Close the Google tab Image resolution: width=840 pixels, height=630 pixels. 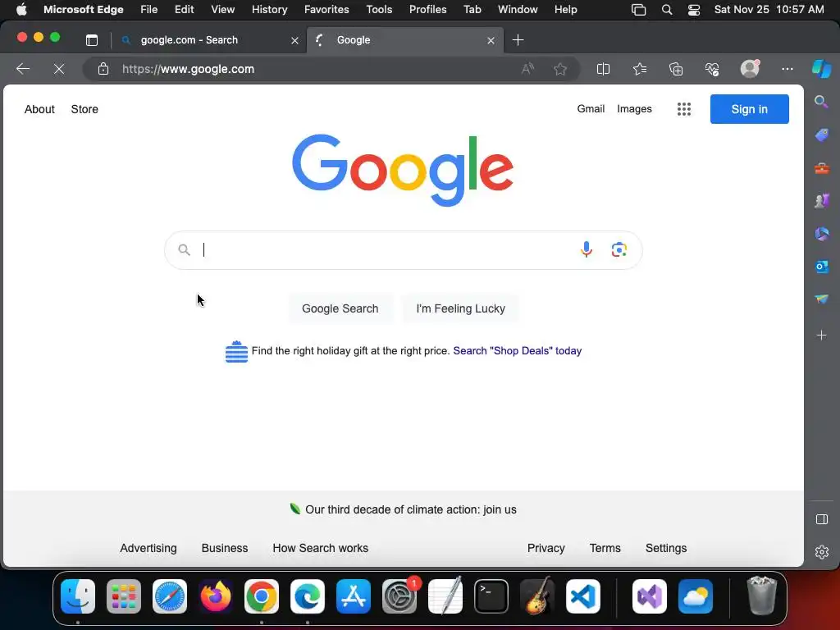[491, 40]
